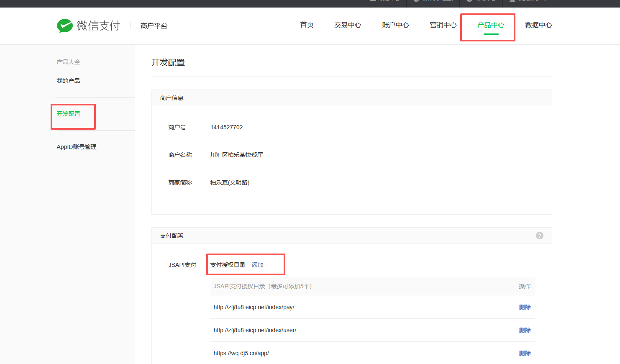
Task: Click the 商户平台 header label
Action: pos(154,26)
